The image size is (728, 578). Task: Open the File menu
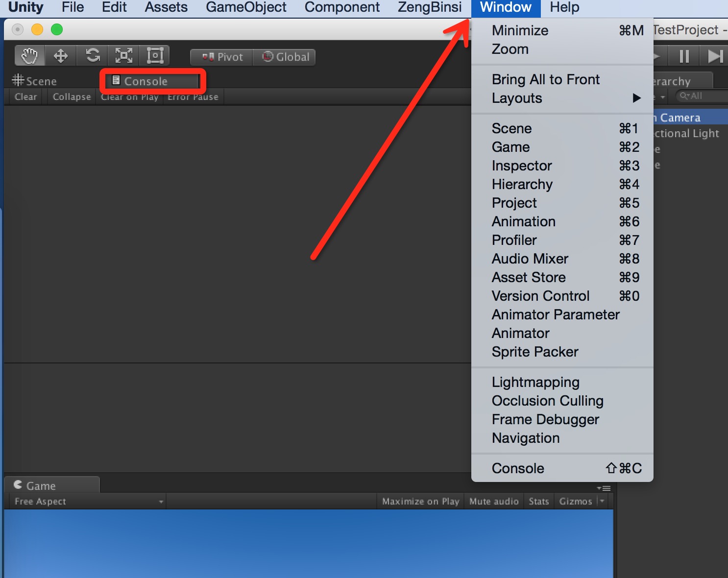pyautogui.click(x=73, y=7)
